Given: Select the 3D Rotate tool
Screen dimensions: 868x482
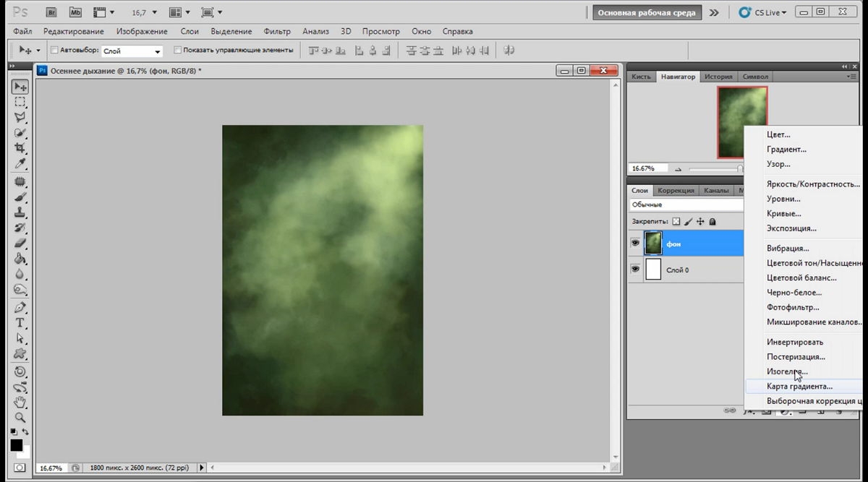Looking at the screenshot, I should pos(20,371).
